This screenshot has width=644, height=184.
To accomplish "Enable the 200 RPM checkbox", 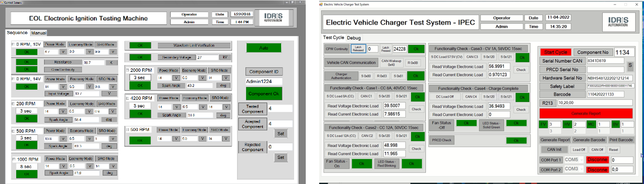I will 13,104.
